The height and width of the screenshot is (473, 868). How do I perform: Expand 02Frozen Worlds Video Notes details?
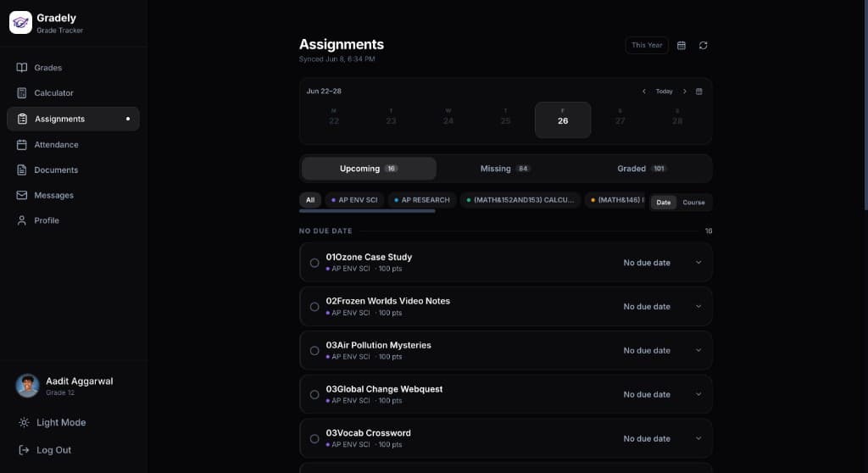(x=698, y=306)
